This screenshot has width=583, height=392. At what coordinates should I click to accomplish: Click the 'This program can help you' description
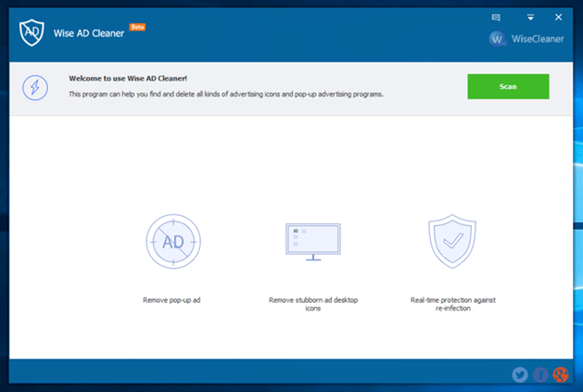tap(225, 95)
